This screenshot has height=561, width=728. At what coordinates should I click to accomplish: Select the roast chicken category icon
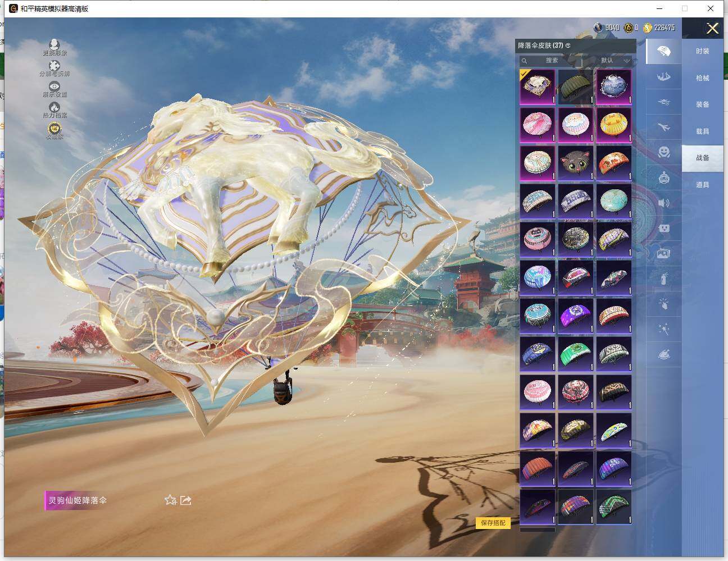[x=663, y=354]
